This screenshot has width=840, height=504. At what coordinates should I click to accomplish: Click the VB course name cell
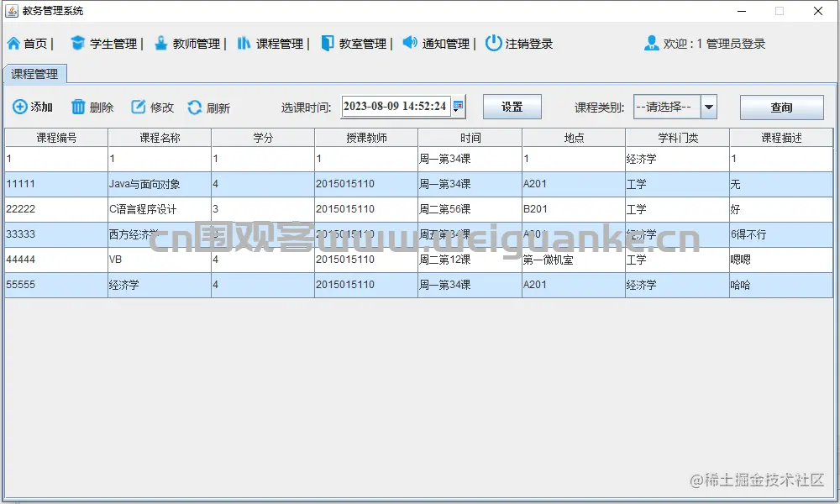[160, 260]
